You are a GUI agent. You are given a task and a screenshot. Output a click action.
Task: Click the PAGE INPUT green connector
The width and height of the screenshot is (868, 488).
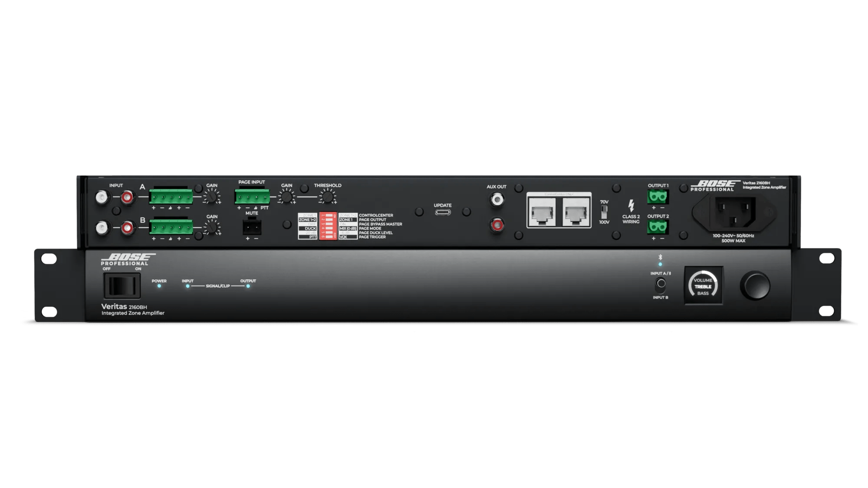click(252, 196)
